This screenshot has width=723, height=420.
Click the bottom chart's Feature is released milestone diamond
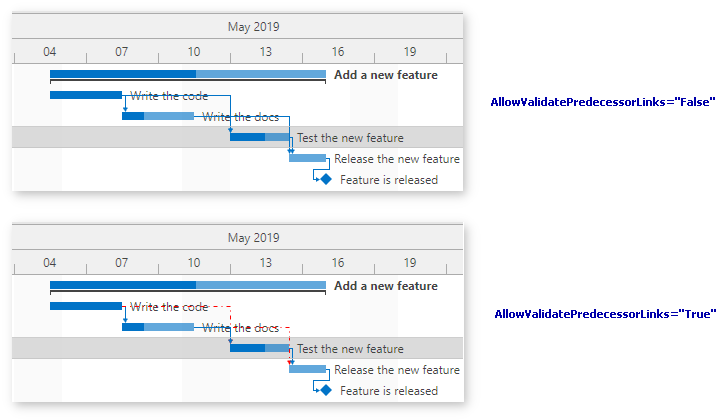click(x=326, y=390)
